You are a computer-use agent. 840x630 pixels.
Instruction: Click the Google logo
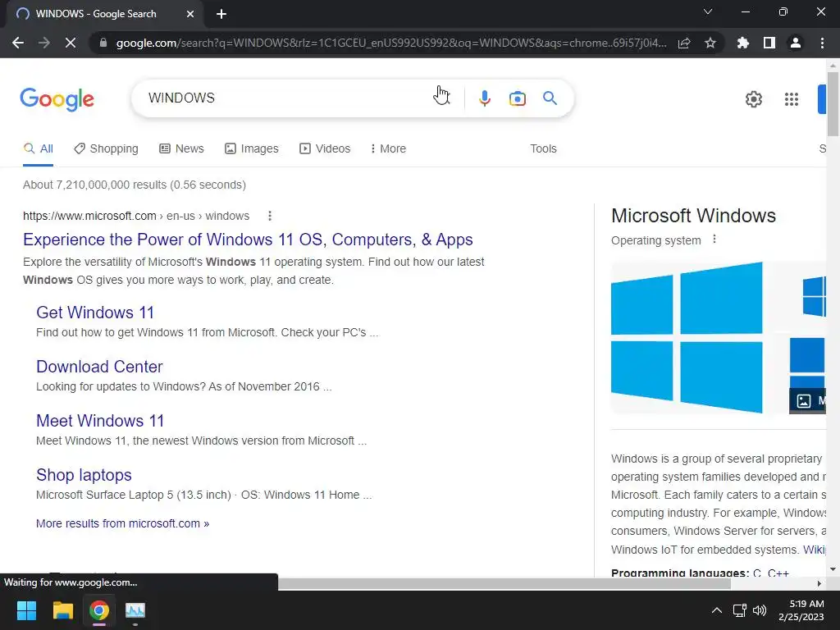(x=57, y=99)
